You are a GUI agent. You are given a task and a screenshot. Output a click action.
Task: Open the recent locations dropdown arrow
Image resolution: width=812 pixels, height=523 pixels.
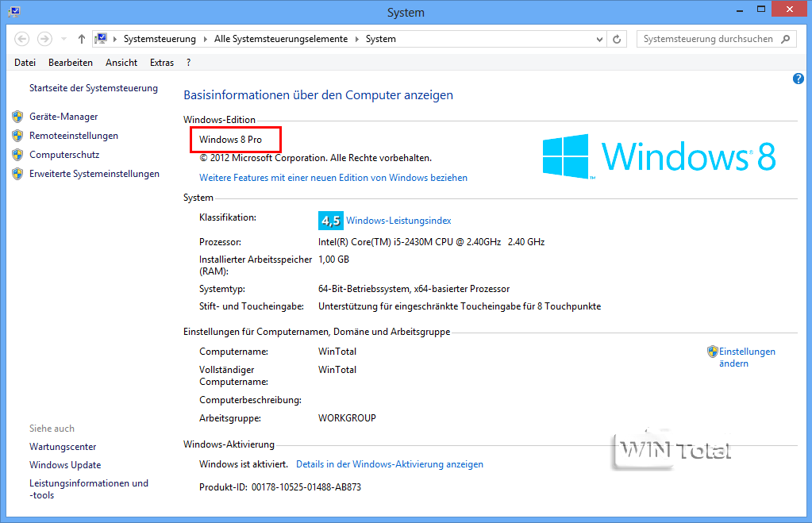63,39
